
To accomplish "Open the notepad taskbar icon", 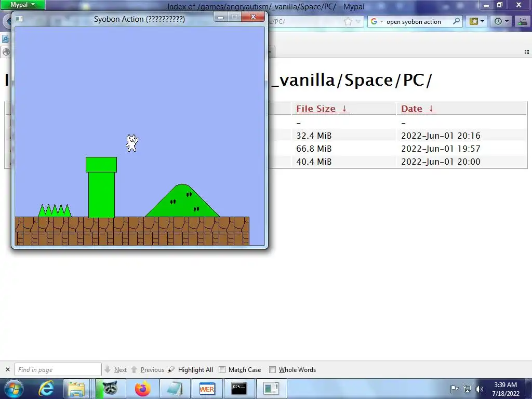I will (175, 389).
